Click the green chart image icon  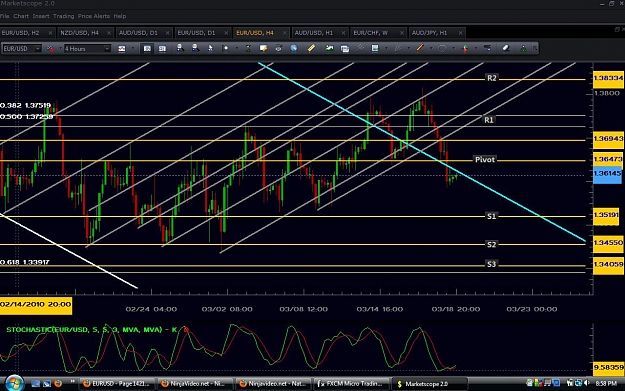[x=329, y=48]
